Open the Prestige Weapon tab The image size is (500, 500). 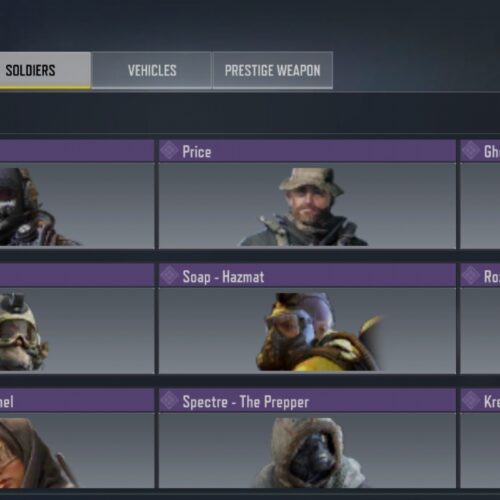coord(273,70)
